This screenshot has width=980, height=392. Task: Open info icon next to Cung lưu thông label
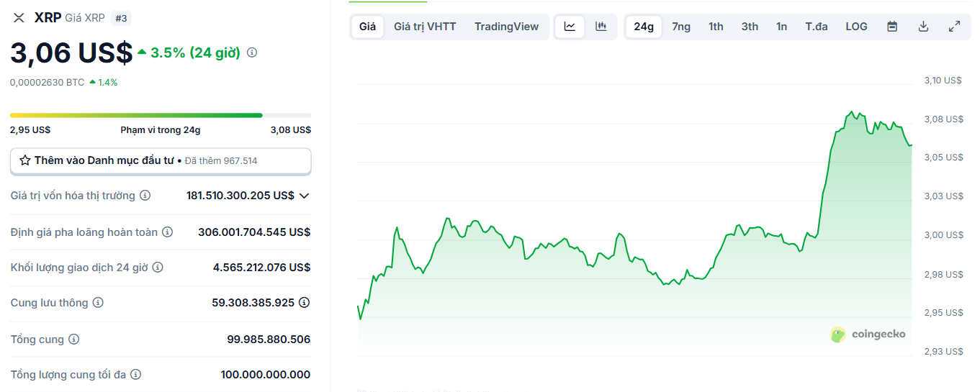98,303
